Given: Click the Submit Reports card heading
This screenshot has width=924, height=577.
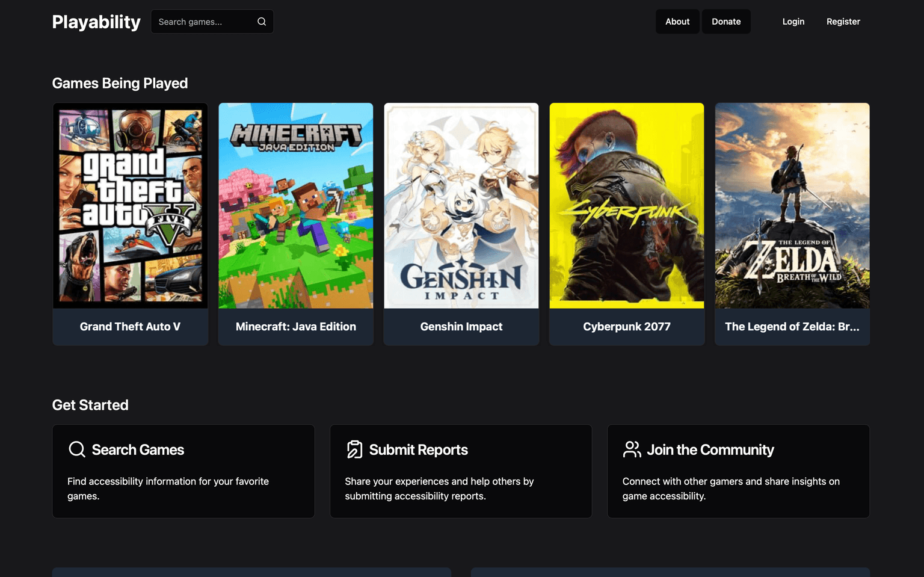Looking at the screenshot, I should (419, 450).
